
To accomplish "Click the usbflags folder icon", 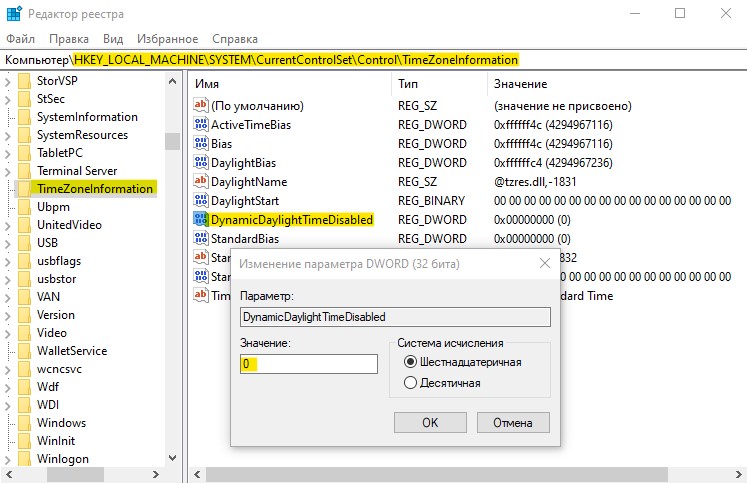I will tap(24, 261).
